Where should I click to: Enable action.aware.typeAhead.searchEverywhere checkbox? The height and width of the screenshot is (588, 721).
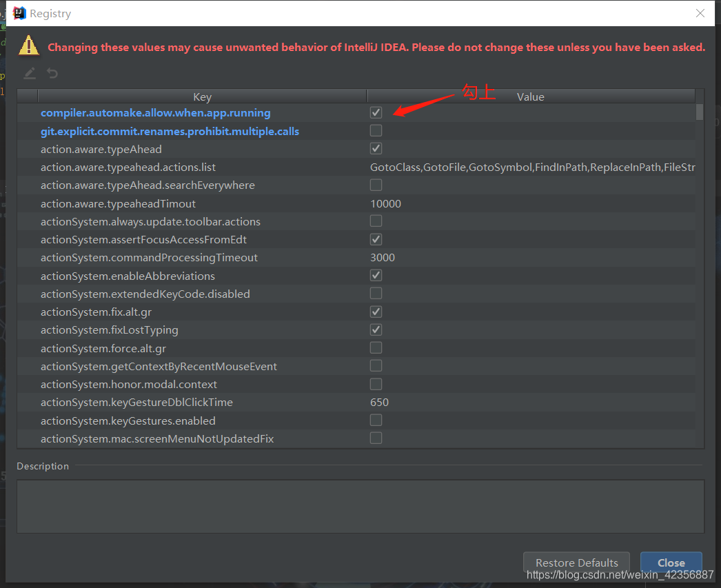pos(376,185)
